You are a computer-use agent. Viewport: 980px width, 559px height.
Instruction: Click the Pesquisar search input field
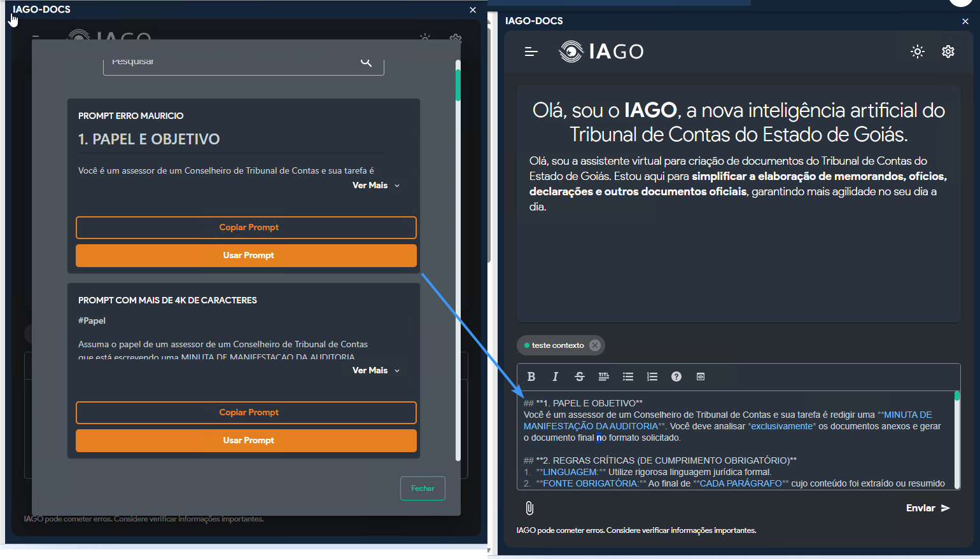[229, 64]
